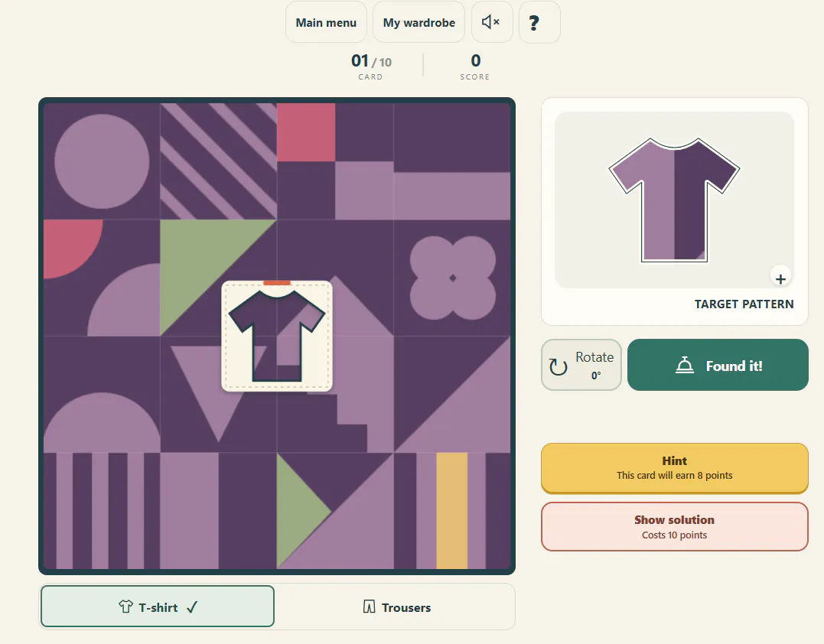Viewport: 824px width, 644px height.
Task: Open the Main menu
Action: (326, 22)
